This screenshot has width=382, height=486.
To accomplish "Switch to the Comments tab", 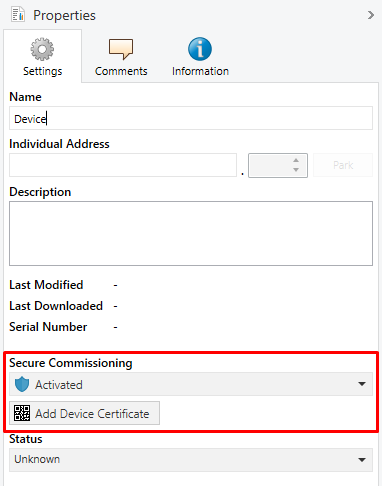I will click(x=121, y=57).
